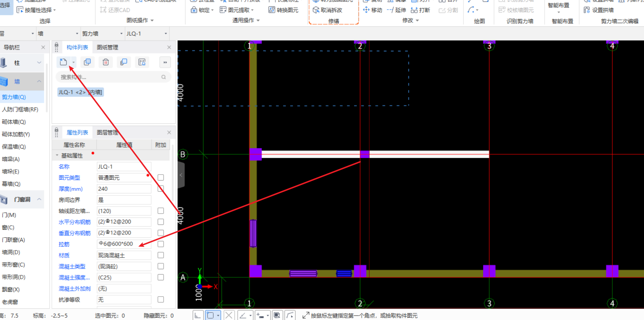
Task: Select JLQ-1 <2> [内墙] component
Action: [x=81, y=92]
